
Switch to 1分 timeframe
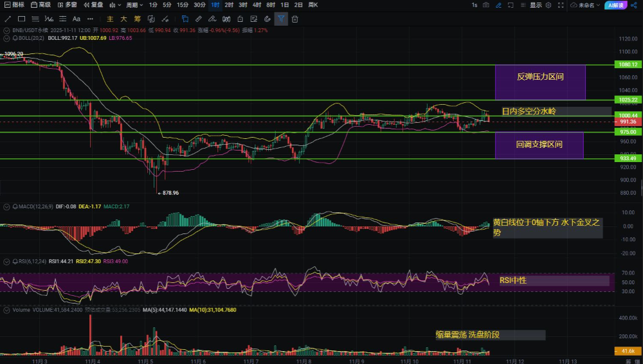point(154,5)
